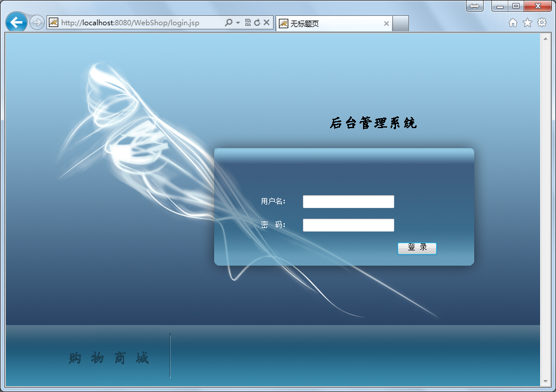Maximize the browser window
Viewport: 556px width, 392px height.
[x=516, y=6]
